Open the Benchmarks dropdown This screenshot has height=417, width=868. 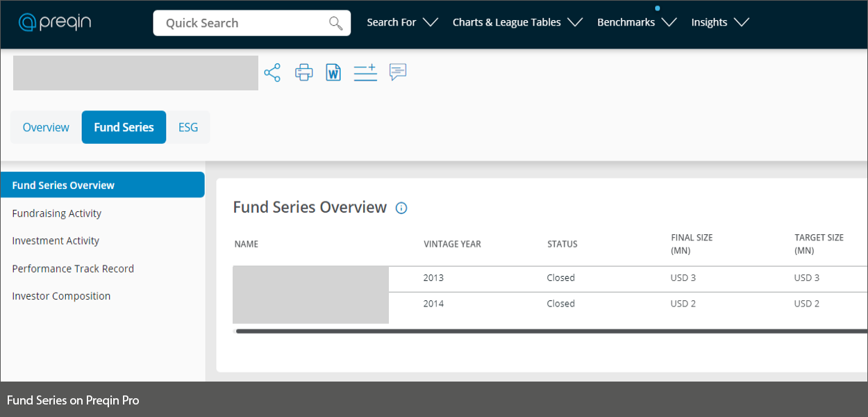point(637,22)
